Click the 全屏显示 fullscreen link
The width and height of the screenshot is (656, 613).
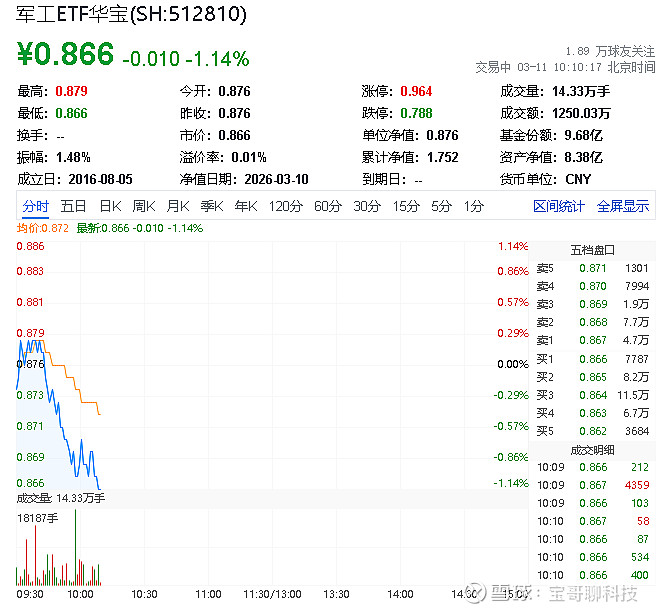623,206
